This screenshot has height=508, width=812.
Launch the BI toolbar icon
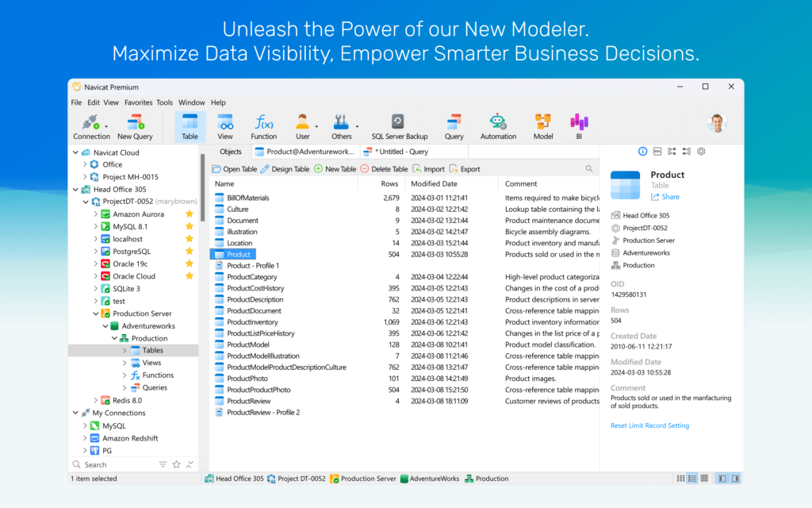pyautogui.click(x=579, y=127)
